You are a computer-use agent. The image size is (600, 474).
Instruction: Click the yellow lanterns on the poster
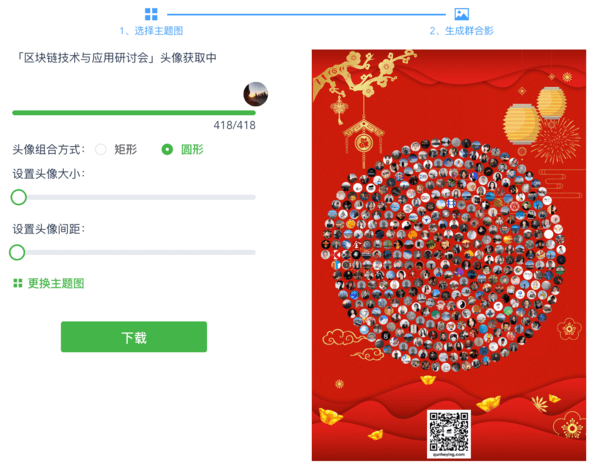click(x=535, y=116)
